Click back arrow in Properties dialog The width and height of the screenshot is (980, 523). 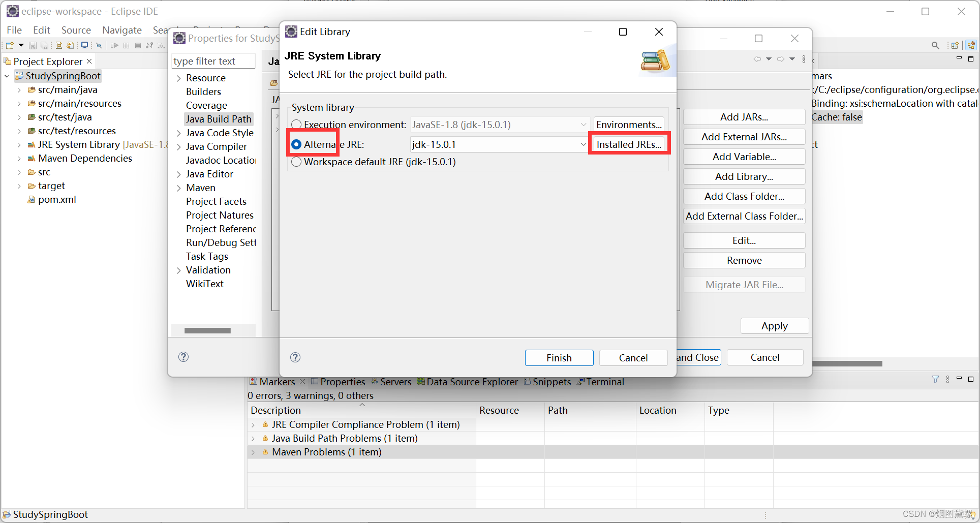tap(757, 59)
